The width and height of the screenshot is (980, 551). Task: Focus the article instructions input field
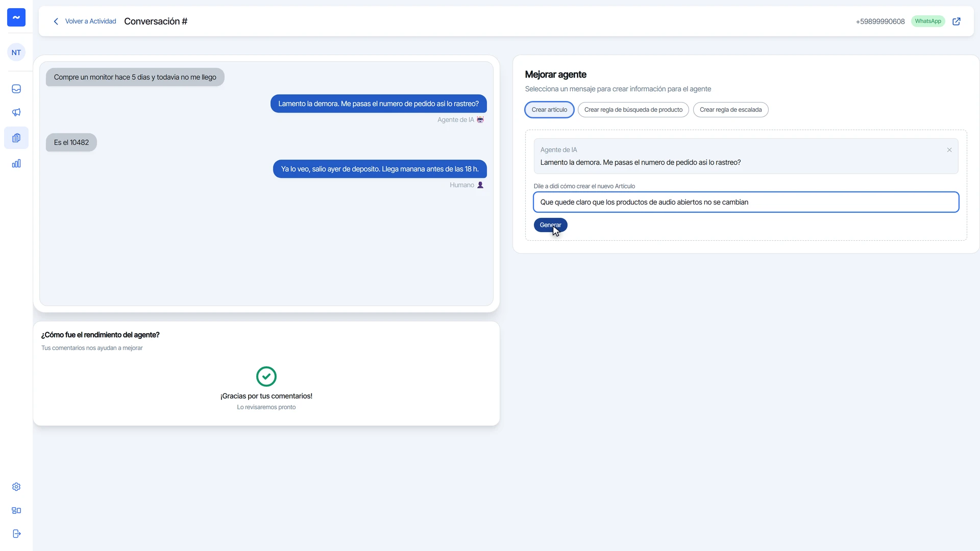[746, 202]
